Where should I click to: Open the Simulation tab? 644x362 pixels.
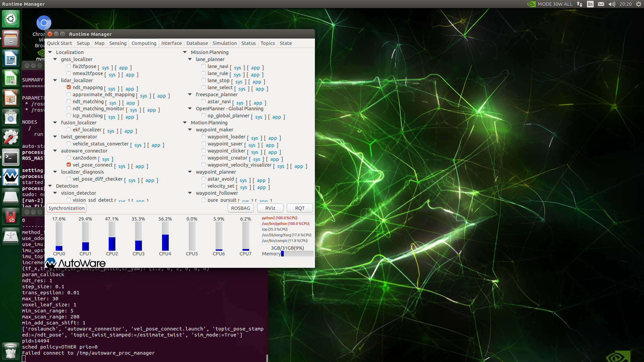pos(224,43)
